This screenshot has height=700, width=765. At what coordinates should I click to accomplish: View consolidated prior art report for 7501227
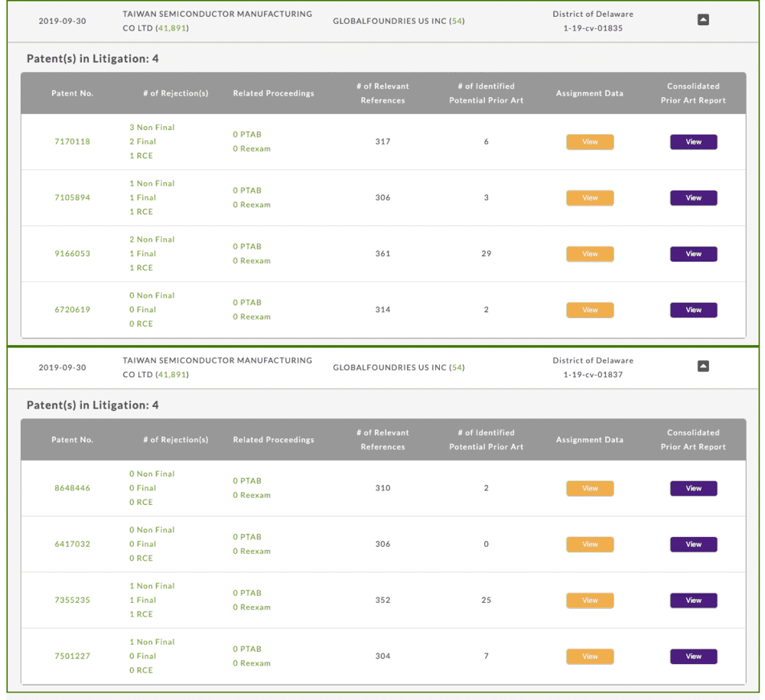pyautogui.click(x=693, y=656)
